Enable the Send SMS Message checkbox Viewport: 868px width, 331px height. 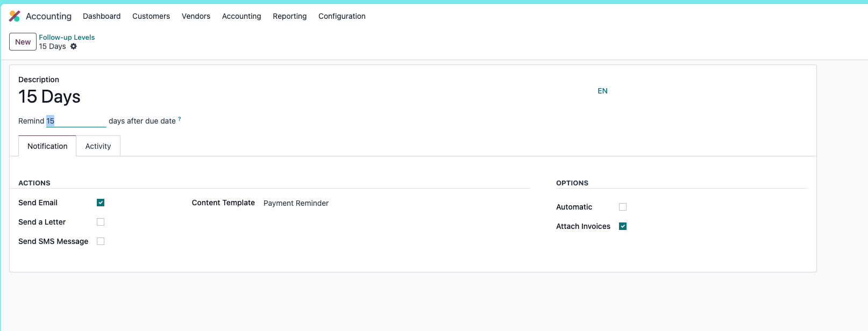point(101,241)
